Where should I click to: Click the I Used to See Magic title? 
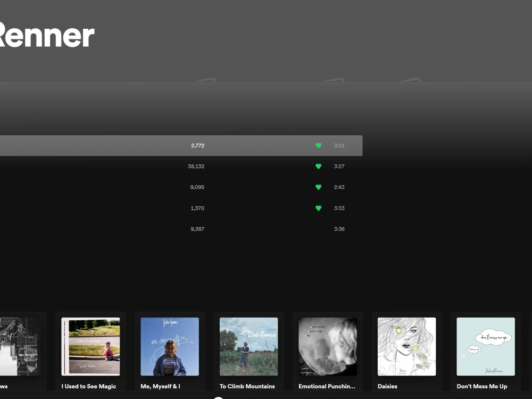click(89, 386)
